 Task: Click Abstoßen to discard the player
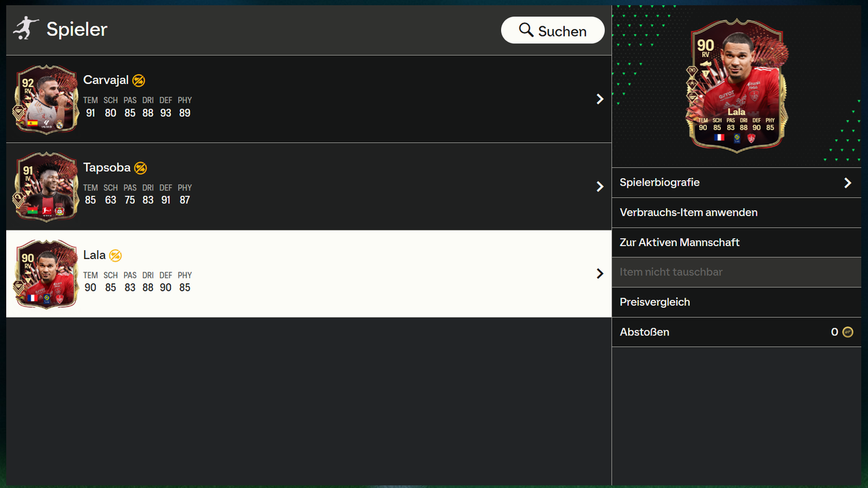click(644, 332)
